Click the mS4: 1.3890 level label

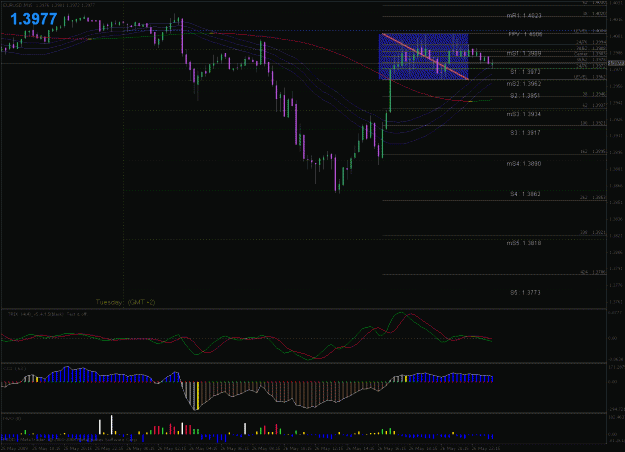524,164
